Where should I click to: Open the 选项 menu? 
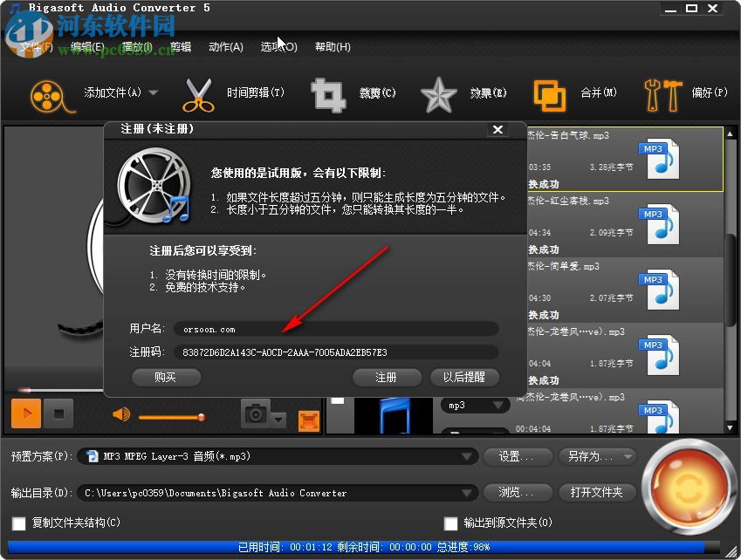(279, 46)
